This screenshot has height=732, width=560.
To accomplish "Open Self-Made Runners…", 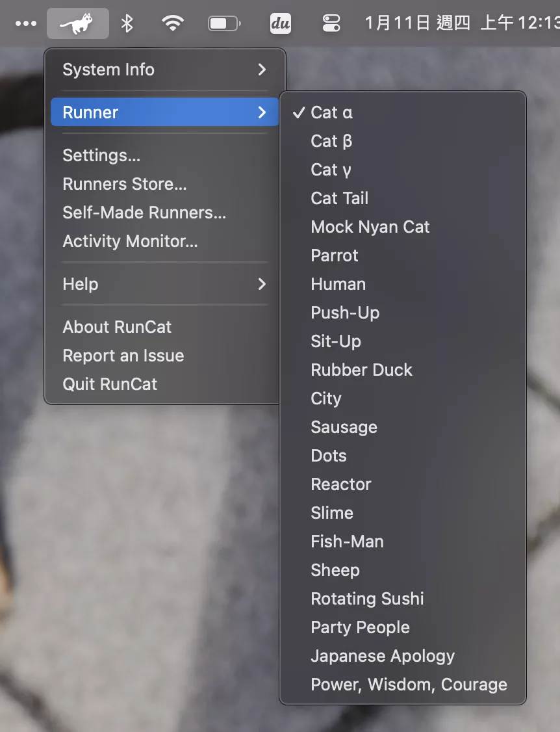I will [164, 213].
